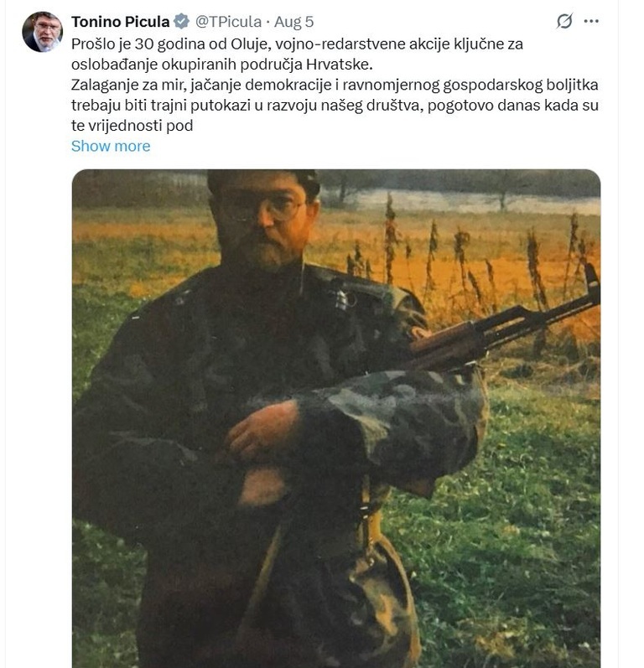The width and height of the screenshot is (644, 668).
Task: Open the three-dot more options menu
Action: pos(591,21)
